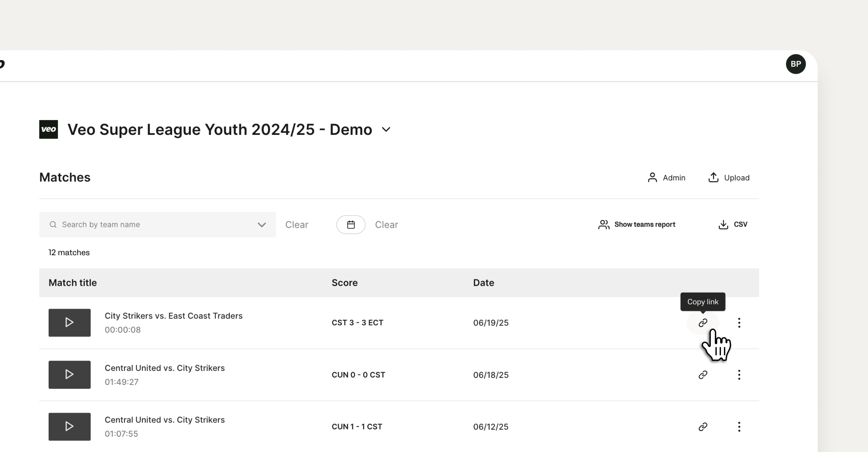Focus the Search by team name field
This screenshot has width=868, height=452.
(157, 225)
